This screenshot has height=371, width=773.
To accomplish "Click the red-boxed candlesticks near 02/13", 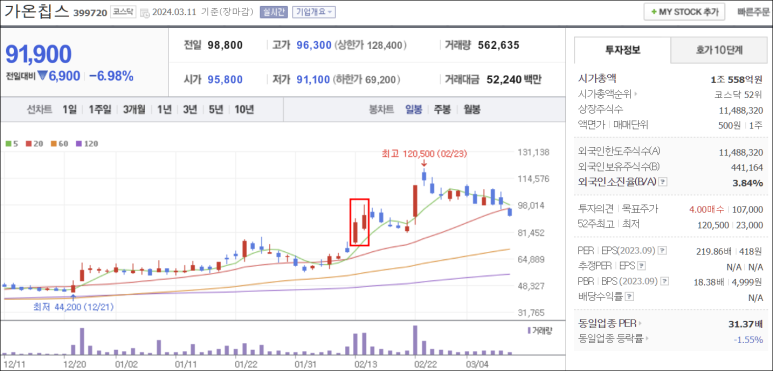I will pyautogui.click(x=359, y=222).
